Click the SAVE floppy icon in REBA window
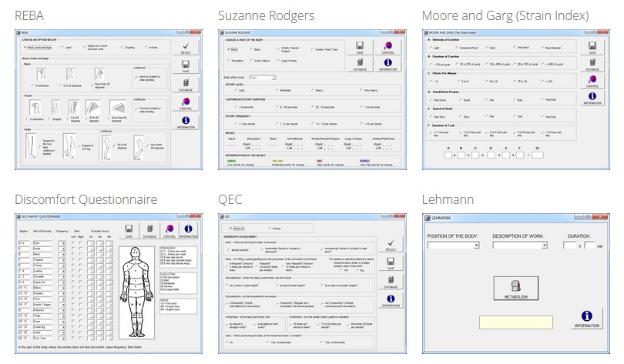Viewport: 624px width, 364px height. [186, 65]
